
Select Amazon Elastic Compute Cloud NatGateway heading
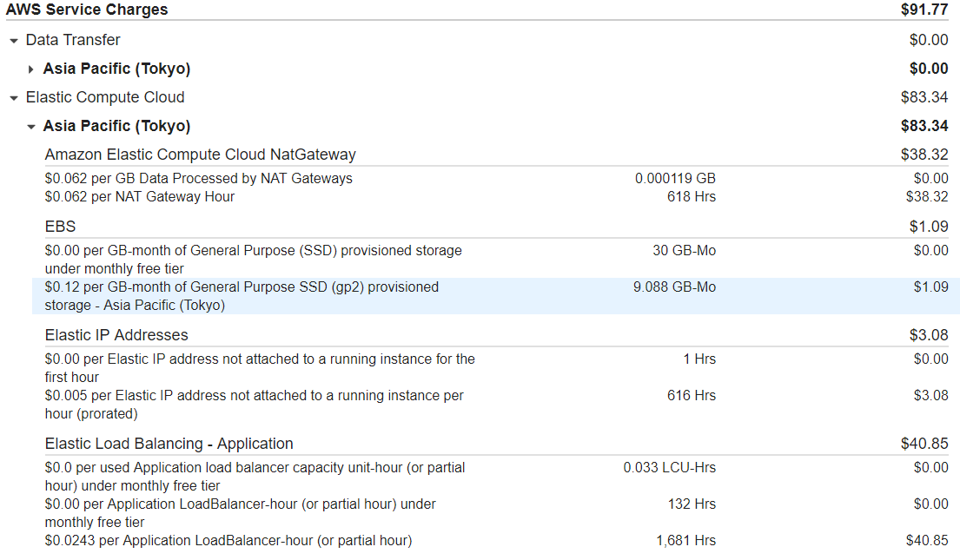[200, 155]
